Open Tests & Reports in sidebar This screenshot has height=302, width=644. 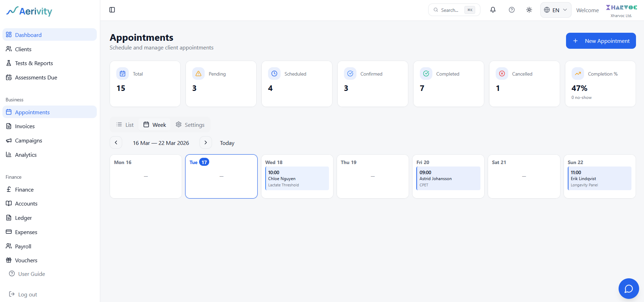(34, 63)
